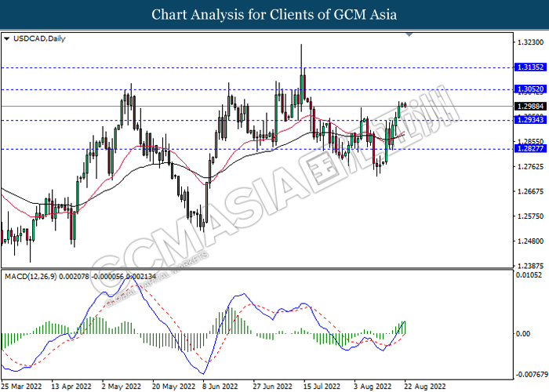Select the 1.30520 price level label
This screenshot has height=392, width=549.
point(530,89)
